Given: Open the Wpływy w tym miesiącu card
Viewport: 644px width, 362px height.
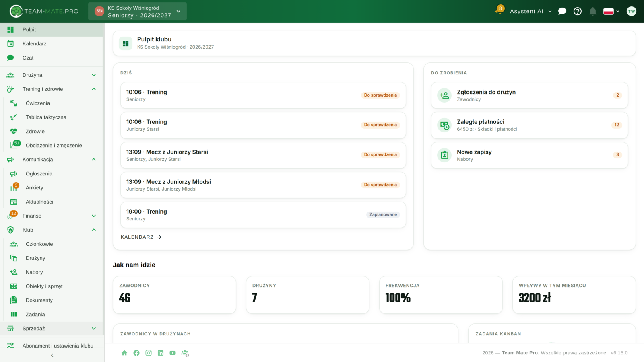Looking at the screenshot, I should coord(574,295).
